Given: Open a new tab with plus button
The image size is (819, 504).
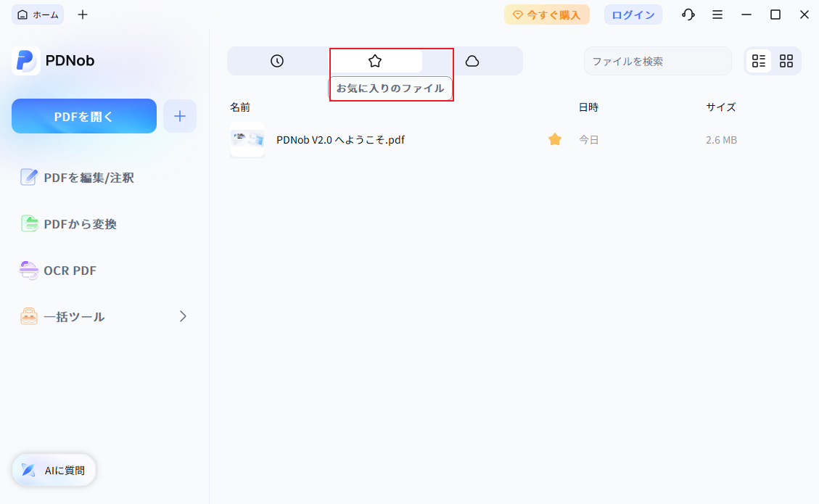Looking at the screenshot, I should pos(82,14).
